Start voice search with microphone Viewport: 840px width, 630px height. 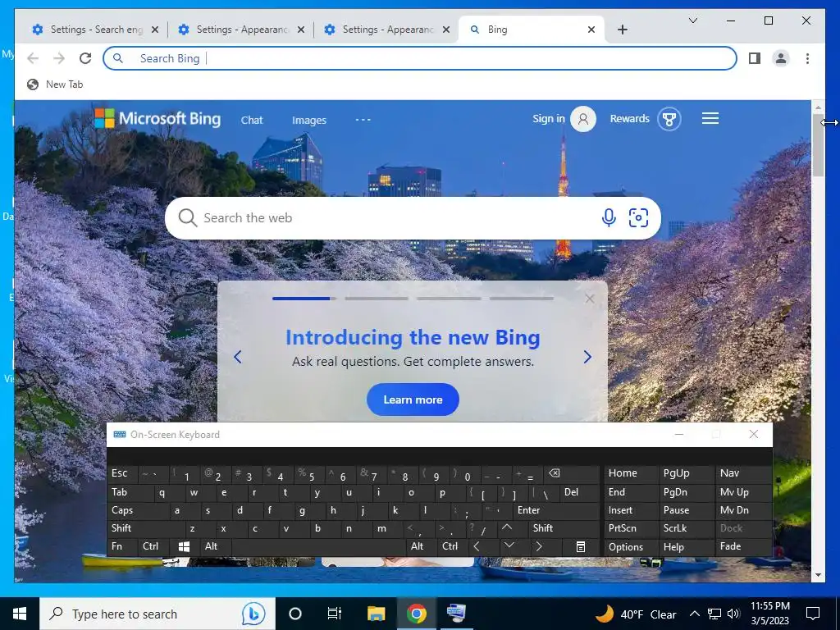(608, 217)
